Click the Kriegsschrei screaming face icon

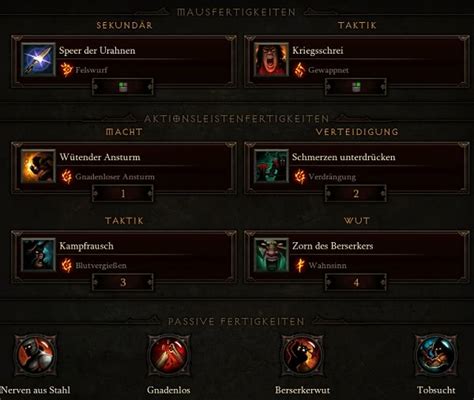coord(271,59)
